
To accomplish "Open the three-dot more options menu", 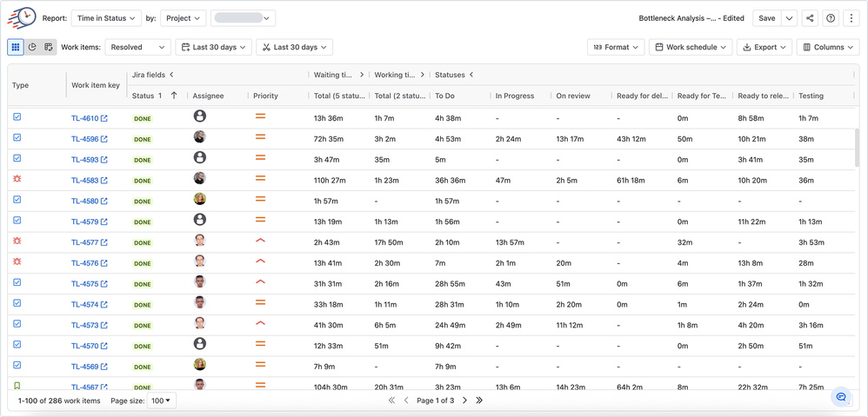I will [x=851, y=18].
